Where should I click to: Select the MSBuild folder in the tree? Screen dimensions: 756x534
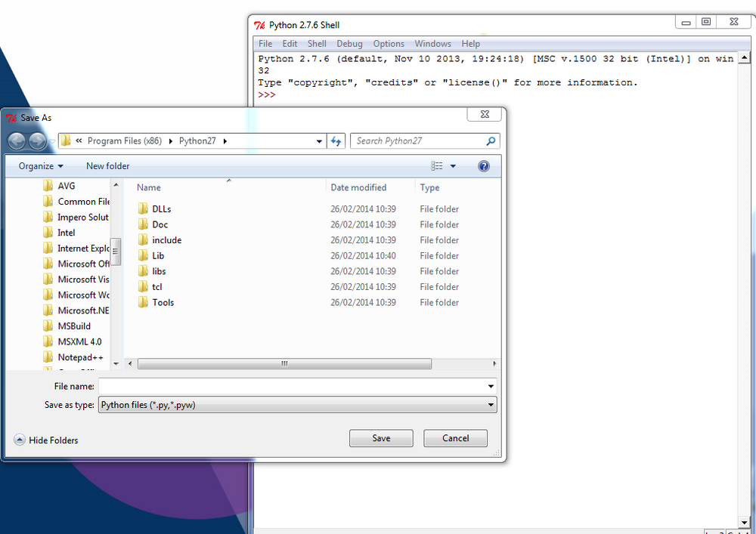(x=67, y=326)
